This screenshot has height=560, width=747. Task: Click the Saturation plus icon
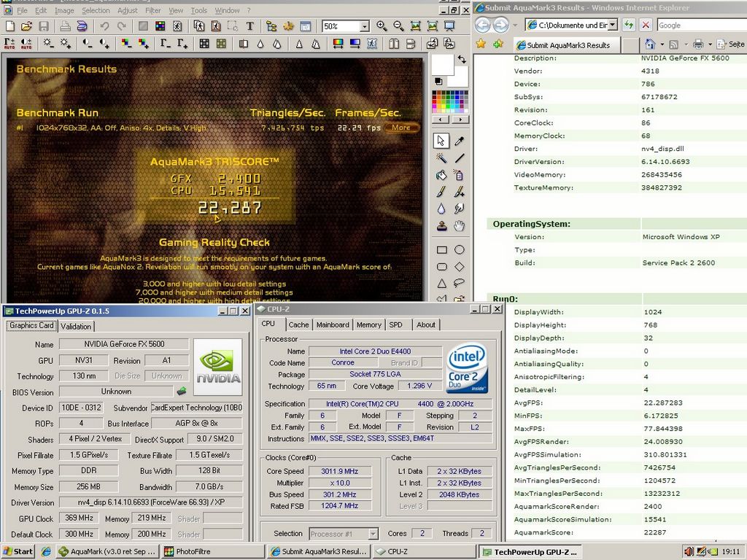coord(144,44)
